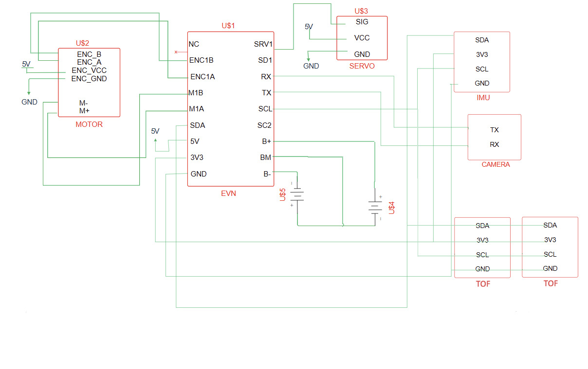
Task: Select the SERVO component name label
Action: [362, 66]
